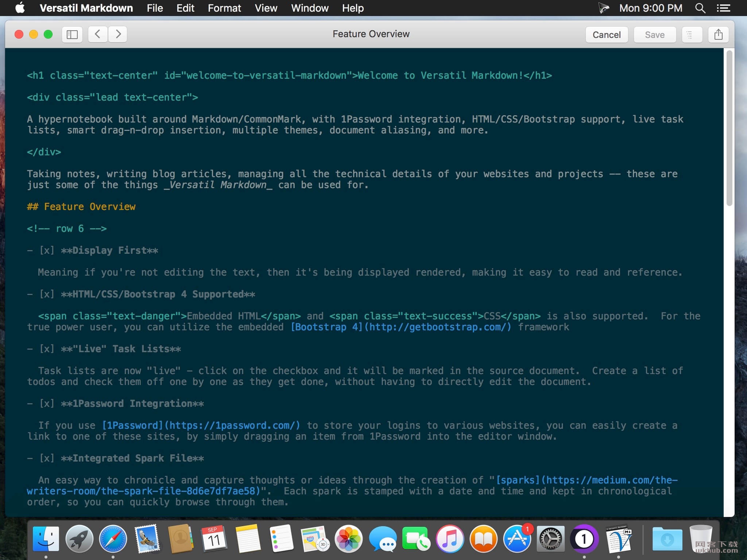
Task: Click the [x] before "Live" Task Lists
Action: [x=47, y=349]
